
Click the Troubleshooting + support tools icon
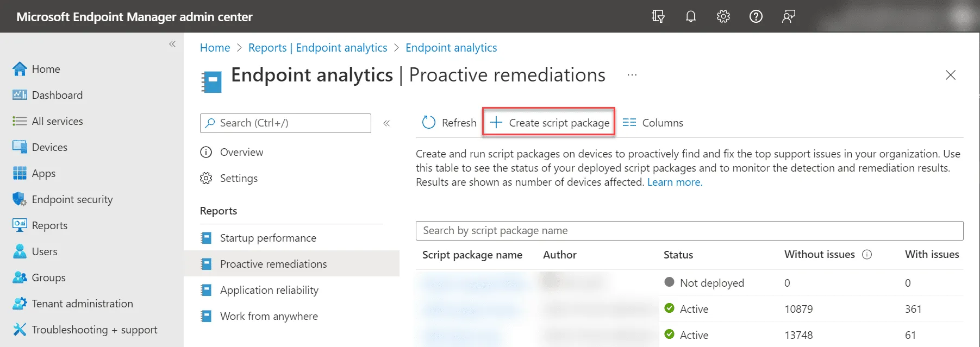(x=20, y=330)
